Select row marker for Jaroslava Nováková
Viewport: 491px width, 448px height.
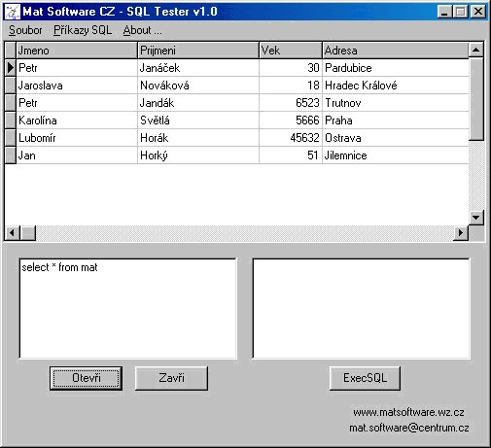11,86
